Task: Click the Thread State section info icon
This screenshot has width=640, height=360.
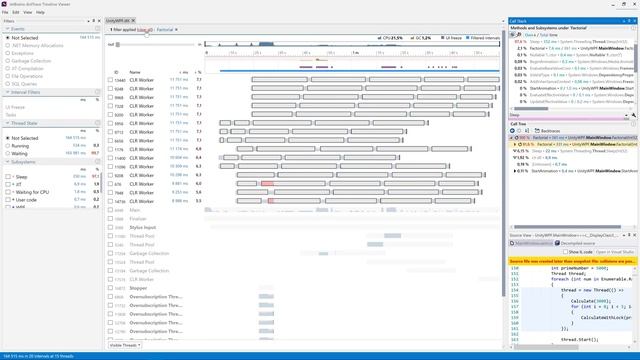Action: click(x=98, y=123)
